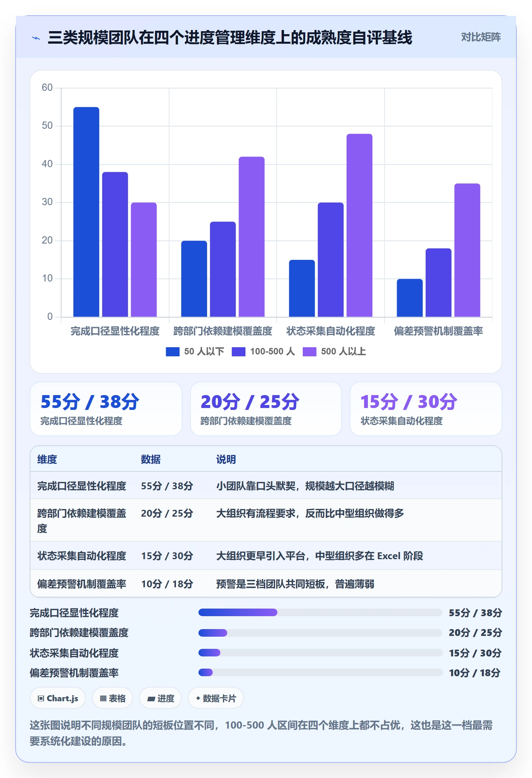Click the Chart.js tag chip

[x=58, y=698]
